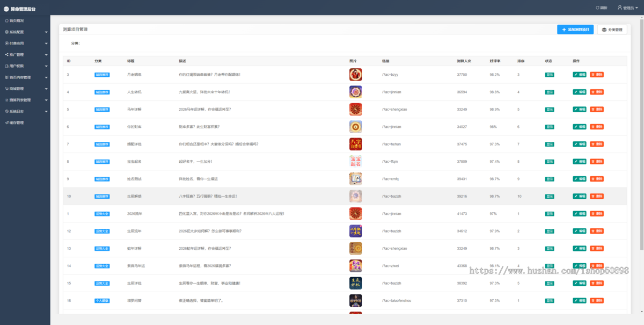
Task: Delete the 生辰解惑 row
Action: 597,196
